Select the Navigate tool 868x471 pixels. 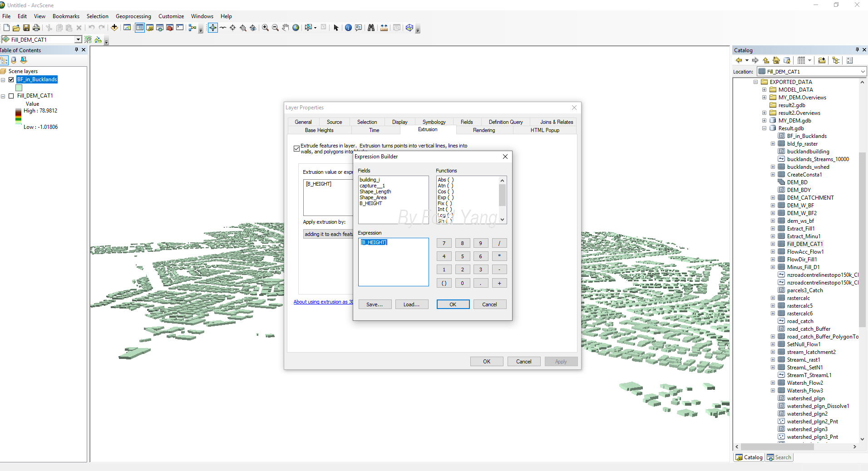coord(212,28)
